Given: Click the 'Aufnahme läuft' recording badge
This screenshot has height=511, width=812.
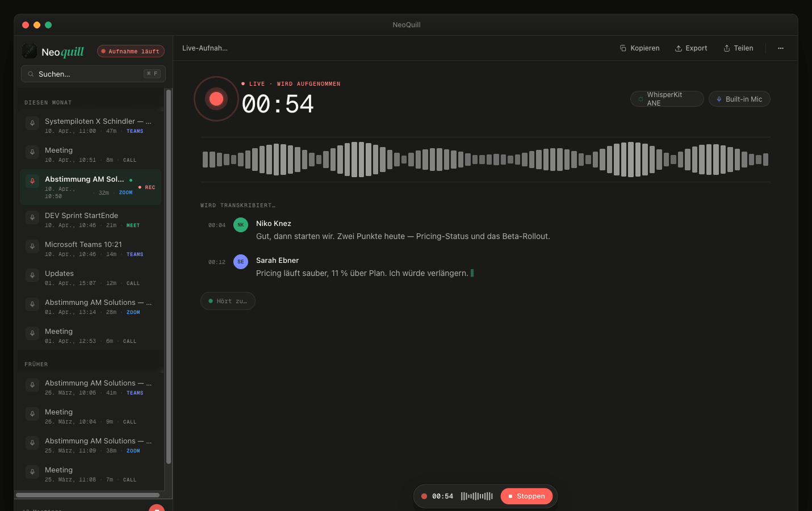Looking at the screenshot, I should coord(131,51).
